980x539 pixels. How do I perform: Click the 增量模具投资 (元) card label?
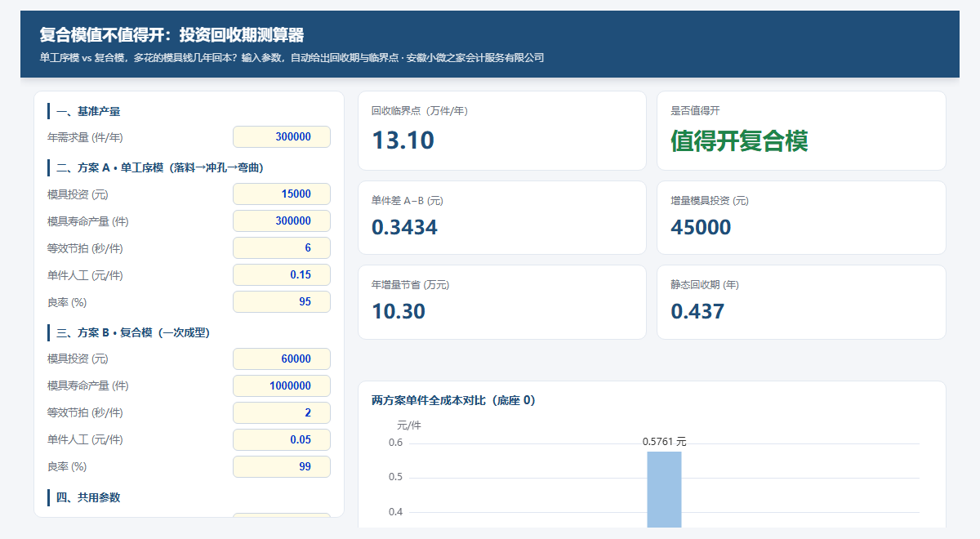coord(710,201)
